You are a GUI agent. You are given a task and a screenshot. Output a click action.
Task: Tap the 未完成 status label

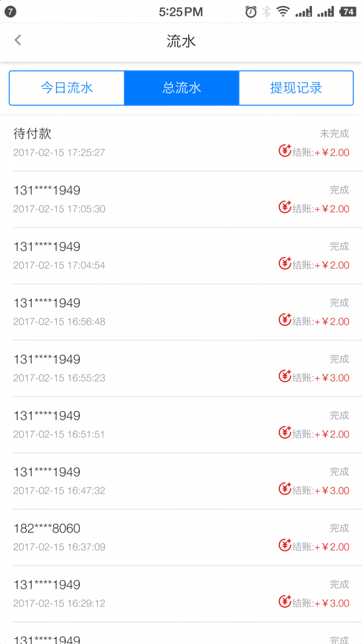[334, 133]
